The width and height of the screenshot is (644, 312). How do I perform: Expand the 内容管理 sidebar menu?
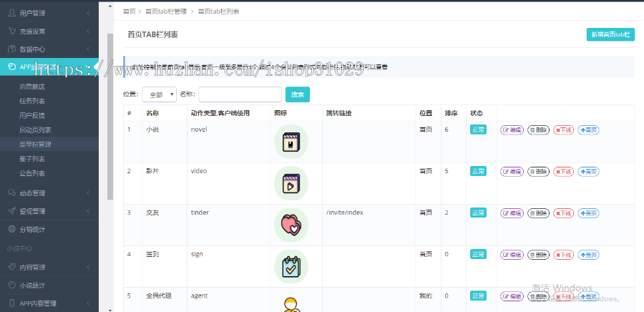coord(49,267)
